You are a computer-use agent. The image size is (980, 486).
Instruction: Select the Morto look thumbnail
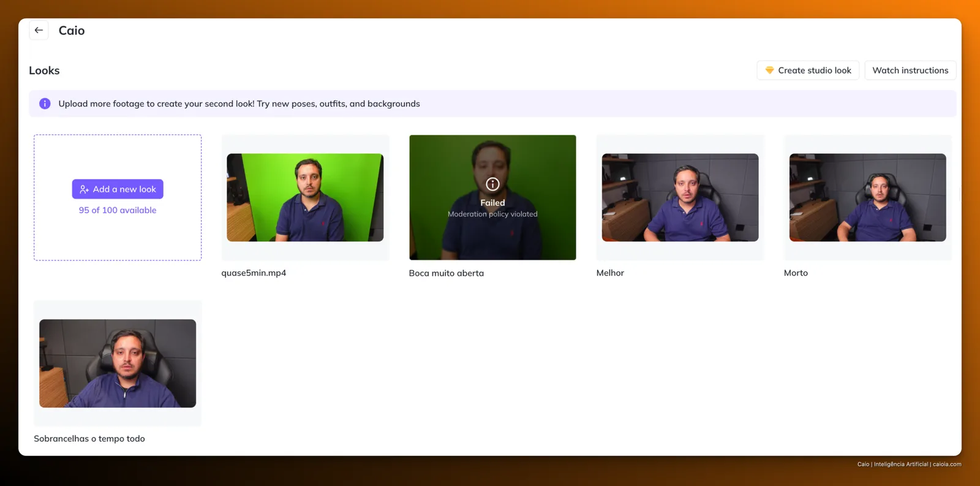click(867, 197)
